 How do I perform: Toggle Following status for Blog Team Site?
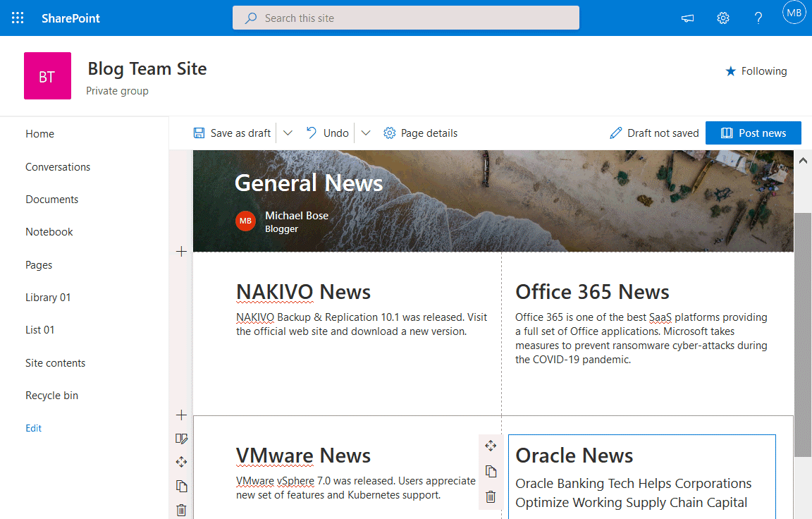coord(756,71)
